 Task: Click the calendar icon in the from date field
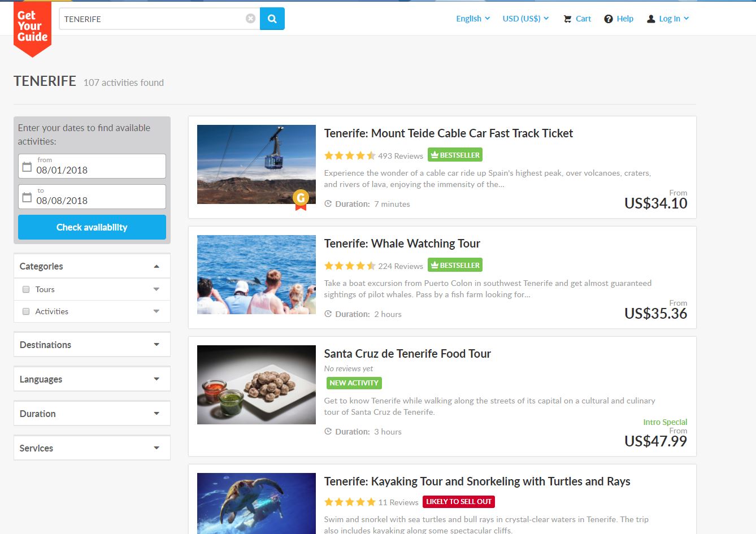(27, 167)
